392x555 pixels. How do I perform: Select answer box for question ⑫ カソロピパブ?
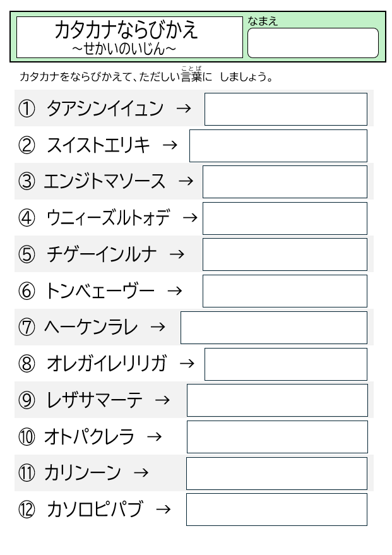pos(276,510)
